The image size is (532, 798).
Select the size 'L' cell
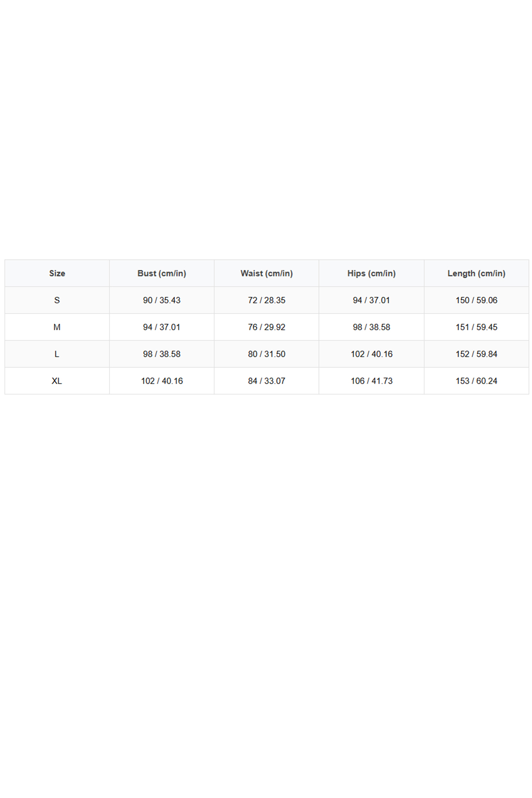(x=57, y=354)
